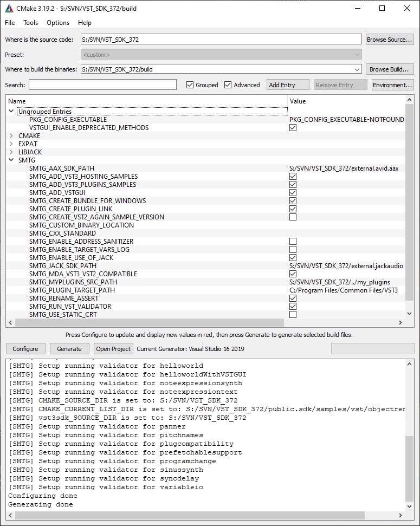Enable SMTG_ENABLE_TARGET_VARS_LOG checkbox

[x=293, y=249]
